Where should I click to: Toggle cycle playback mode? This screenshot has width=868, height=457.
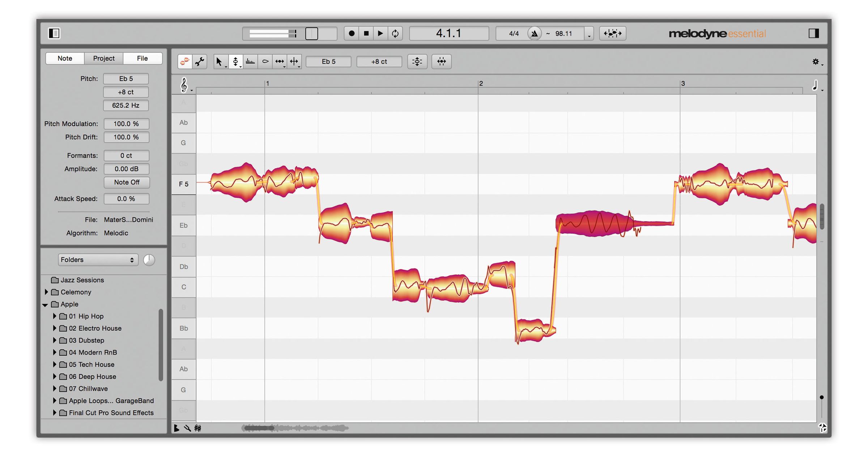pyautogui.click(x=395, y=33)
